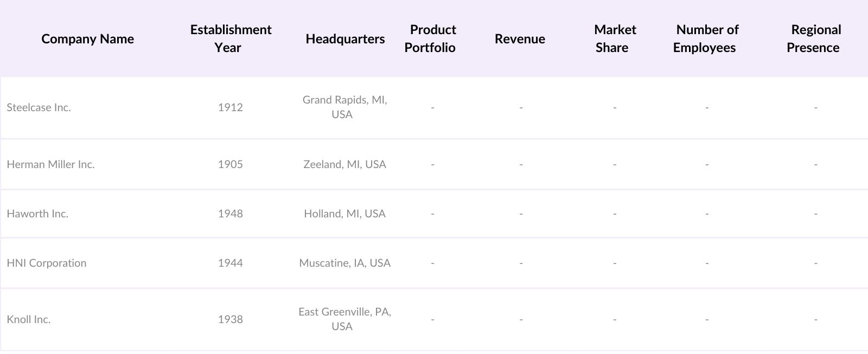868x354 pixels.
Task: Select the East Greenville, PA, USA cell
Action: [344, 319]
